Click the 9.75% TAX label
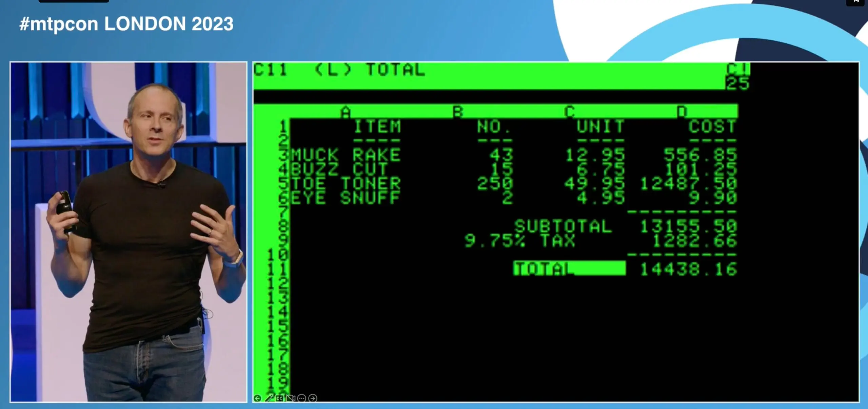The width and height of the screenshot is (868, 409). click(519, 240)
